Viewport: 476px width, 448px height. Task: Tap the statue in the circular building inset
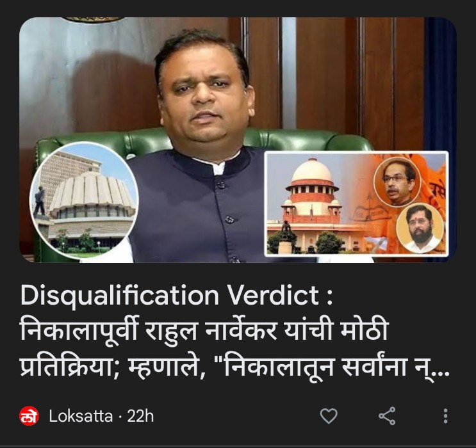pyautogui.click(x=40, y=202)
